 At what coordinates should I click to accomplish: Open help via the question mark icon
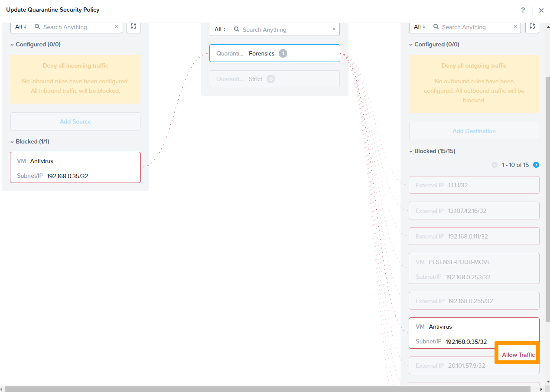[x=523, y=10]
